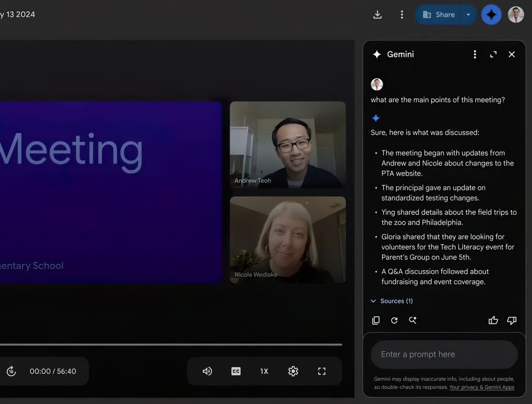
Task: Enter fullscreen video mode
Action: click(x=322, y=371)
